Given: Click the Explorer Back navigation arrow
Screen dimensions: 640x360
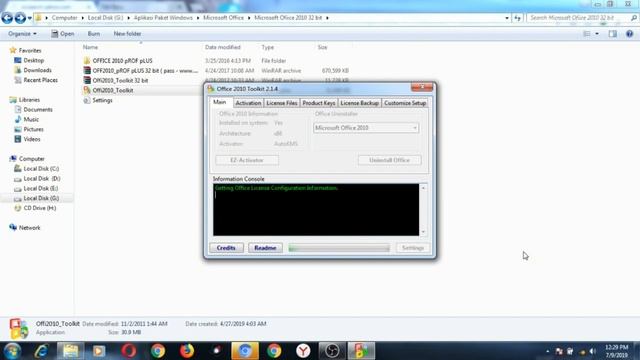Looking at the screenshot, I should 7,18.
